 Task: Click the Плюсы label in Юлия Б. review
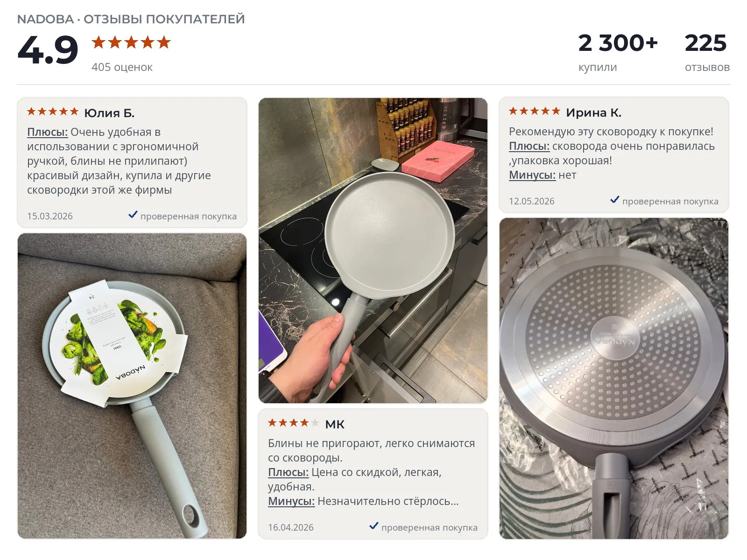48,132
